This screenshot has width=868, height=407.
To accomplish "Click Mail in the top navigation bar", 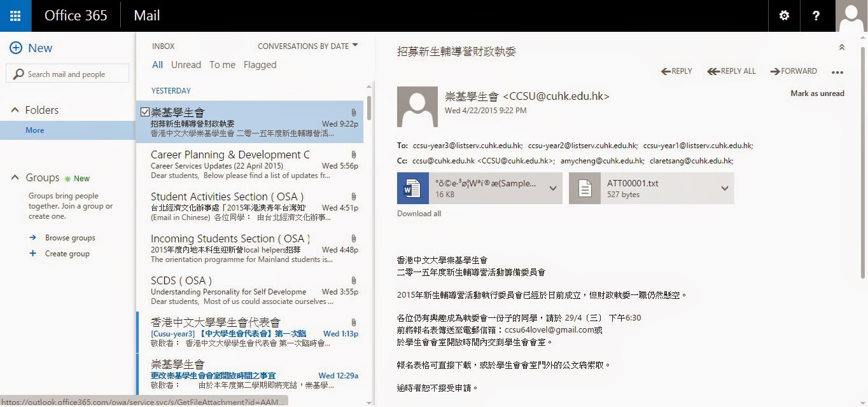I will coord(146,15).
